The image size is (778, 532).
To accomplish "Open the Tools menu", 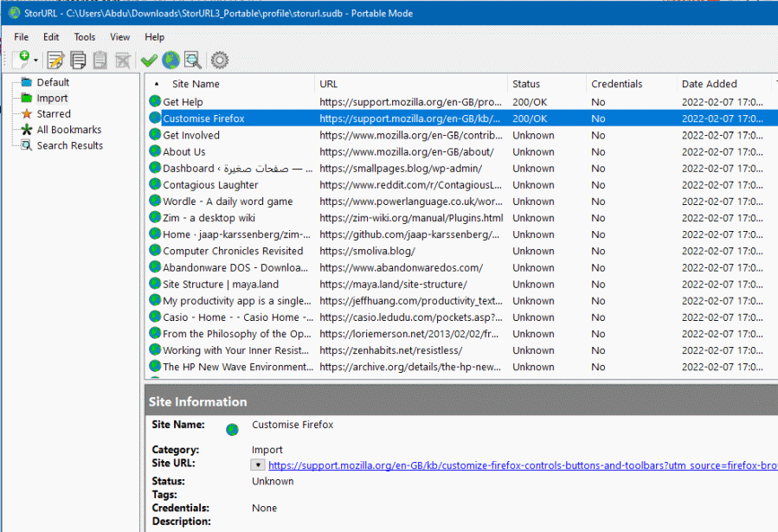I will [85, 37].
